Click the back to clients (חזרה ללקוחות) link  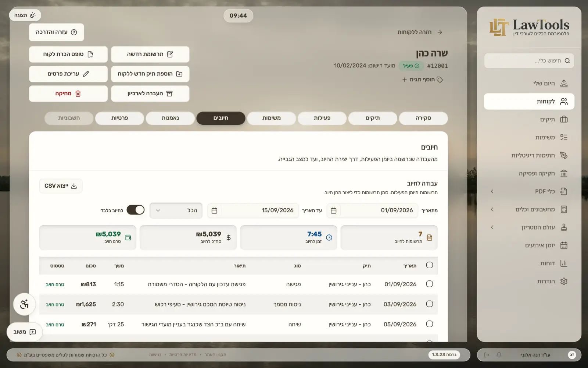coord(420,32)
